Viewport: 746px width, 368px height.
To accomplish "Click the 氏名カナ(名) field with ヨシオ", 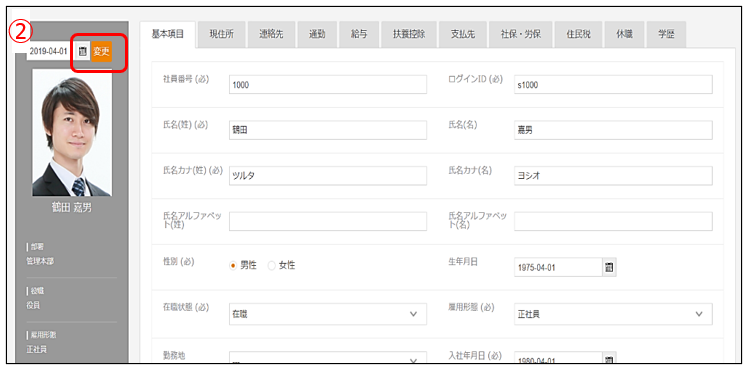I will click(x=613, y=176).
